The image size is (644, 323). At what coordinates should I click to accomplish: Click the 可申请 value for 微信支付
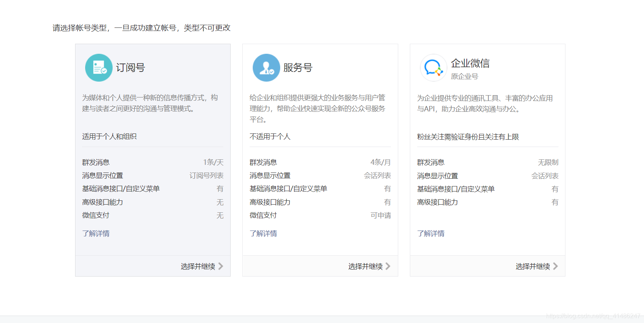pos(380,215)
